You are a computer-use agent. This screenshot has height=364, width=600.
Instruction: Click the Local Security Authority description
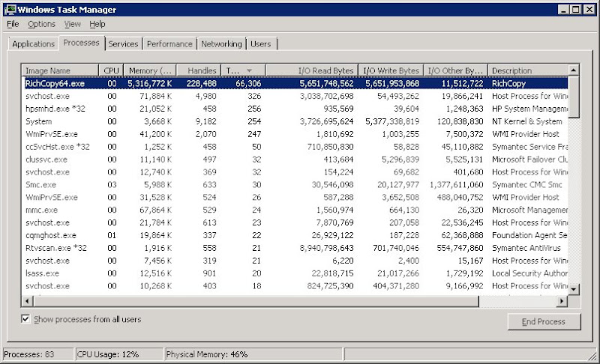click(x=529, y=273)
